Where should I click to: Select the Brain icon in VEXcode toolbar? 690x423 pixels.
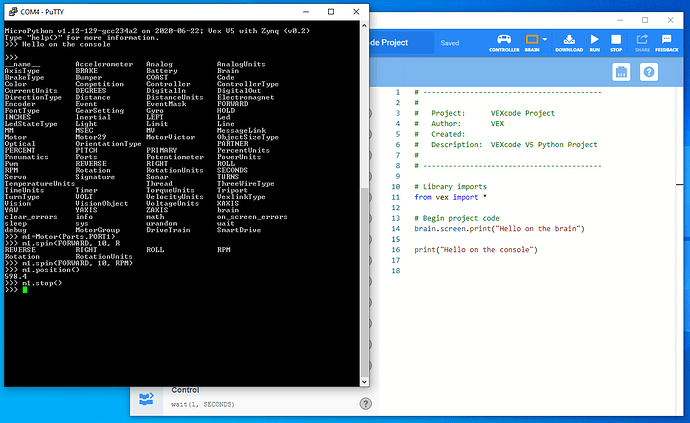coord(532,43)
